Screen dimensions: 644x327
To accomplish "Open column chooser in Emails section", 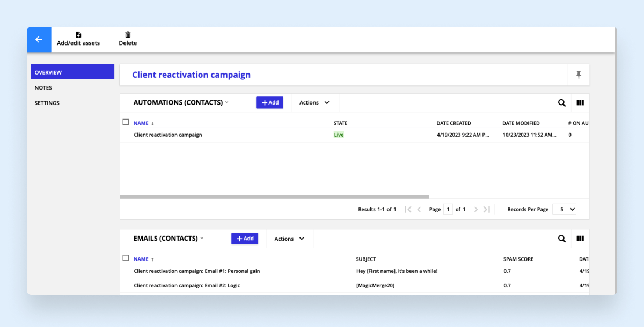I will click(x=580, y=239).
